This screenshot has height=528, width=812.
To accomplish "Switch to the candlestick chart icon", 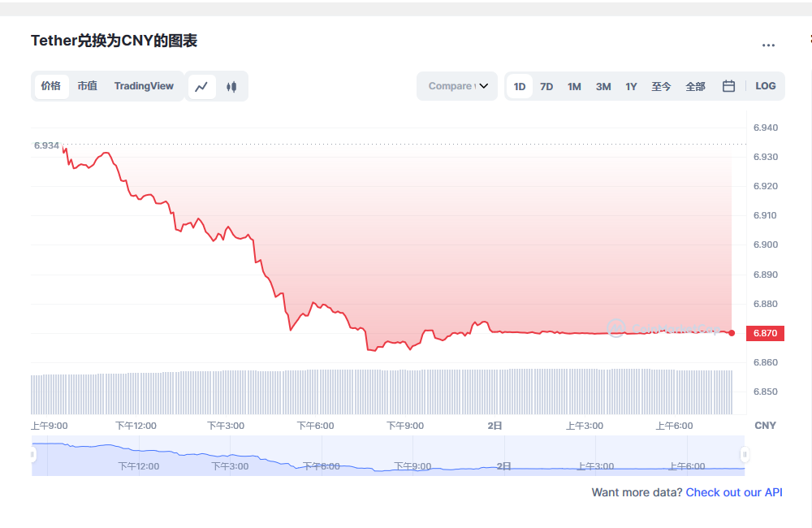I will (x=231, y=85).
